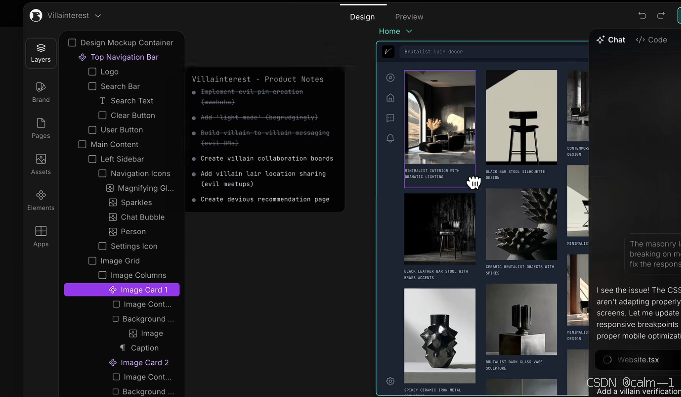Switch to the Design tab
Screen dimensions: 681x397
click(362, 17)
